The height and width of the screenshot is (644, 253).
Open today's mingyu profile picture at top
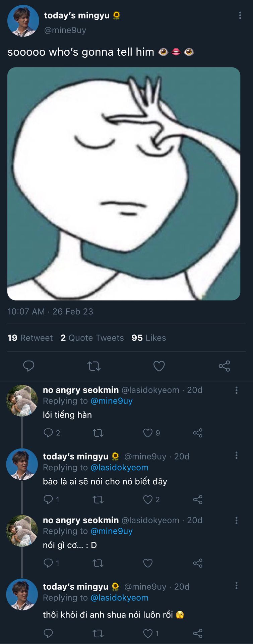23,21
